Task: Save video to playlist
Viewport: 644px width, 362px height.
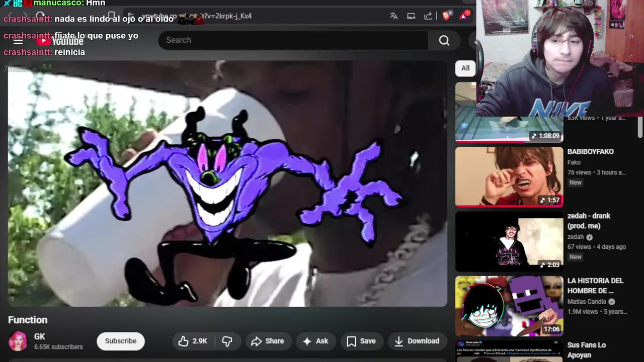Action: pos(361,341)
